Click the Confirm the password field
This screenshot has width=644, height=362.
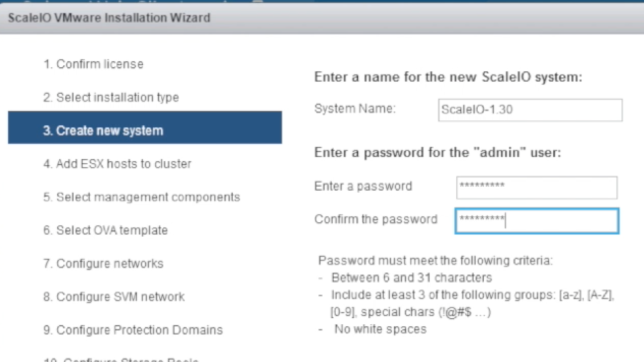pos(536,220)
